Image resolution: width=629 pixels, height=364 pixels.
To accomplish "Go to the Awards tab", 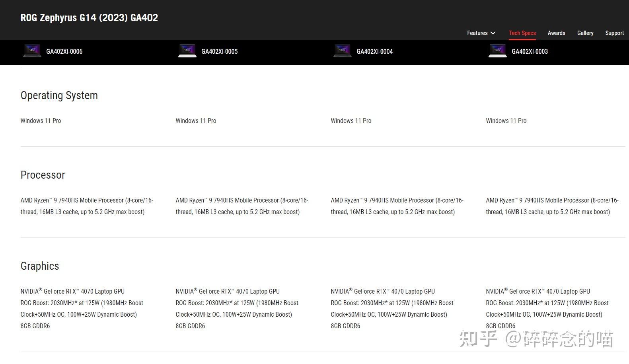I will [x=556, y=33].
